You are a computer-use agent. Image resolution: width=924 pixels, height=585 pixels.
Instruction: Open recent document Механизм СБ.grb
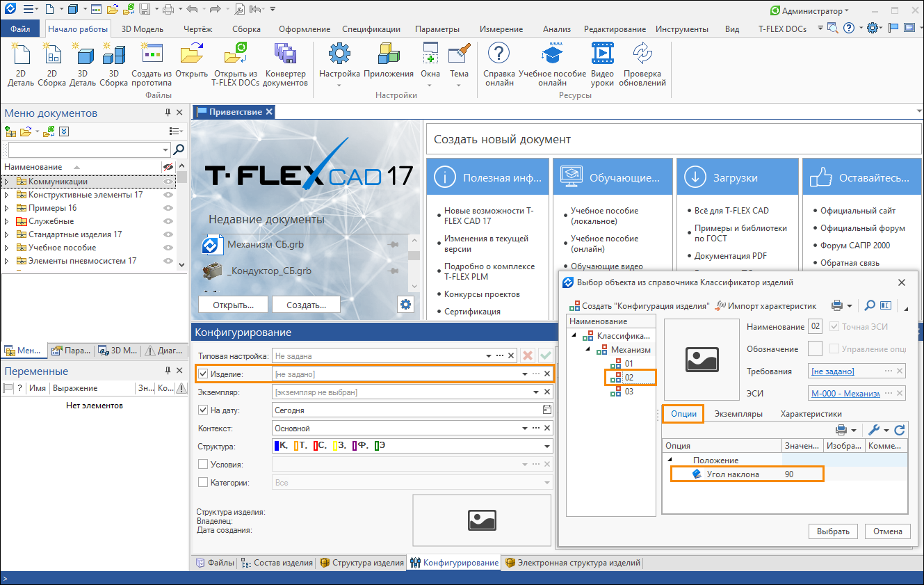point(266,245)
